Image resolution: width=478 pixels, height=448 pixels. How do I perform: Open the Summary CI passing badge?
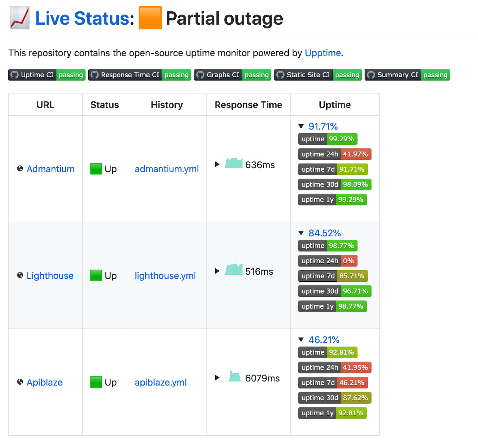[407, 75]
